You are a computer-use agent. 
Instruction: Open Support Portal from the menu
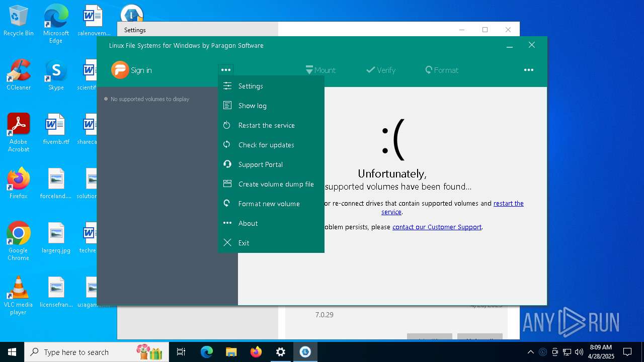pyautogui.click(x=271, y=164)
